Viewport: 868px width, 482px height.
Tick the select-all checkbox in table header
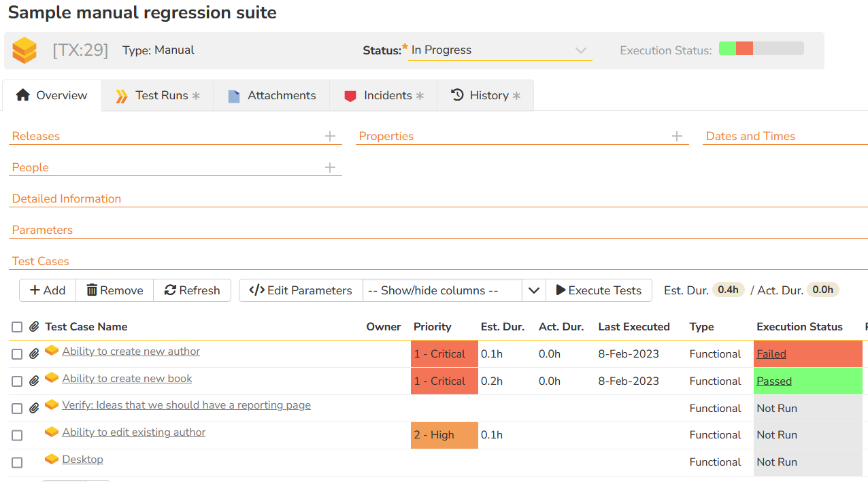click(x=17, y=327)
